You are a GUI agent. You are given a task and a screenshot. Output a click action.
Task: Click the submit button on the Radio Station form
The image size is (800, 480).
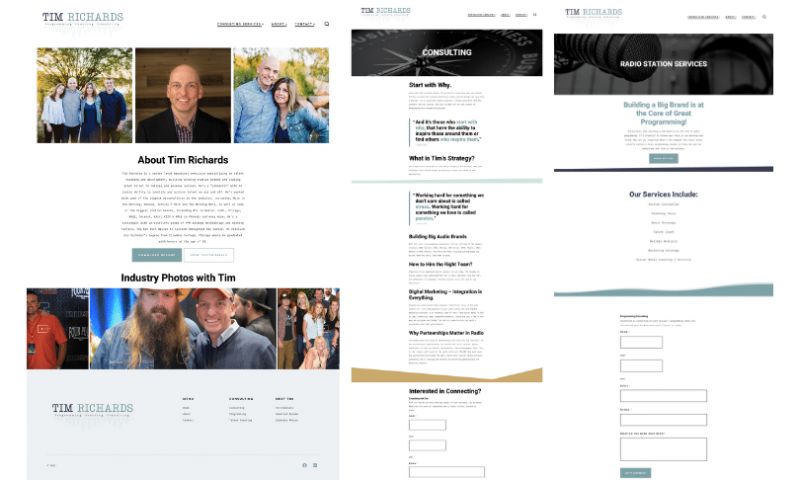pyautogui.click(x=635, y=472)
